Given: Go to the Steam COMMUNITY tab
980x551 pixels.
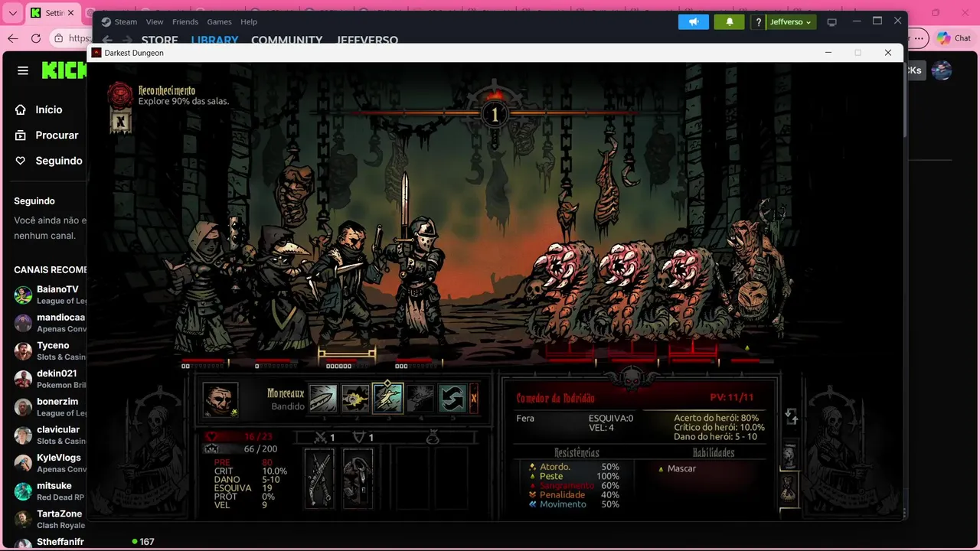Looking at the screenshot, I should point(286,40).
